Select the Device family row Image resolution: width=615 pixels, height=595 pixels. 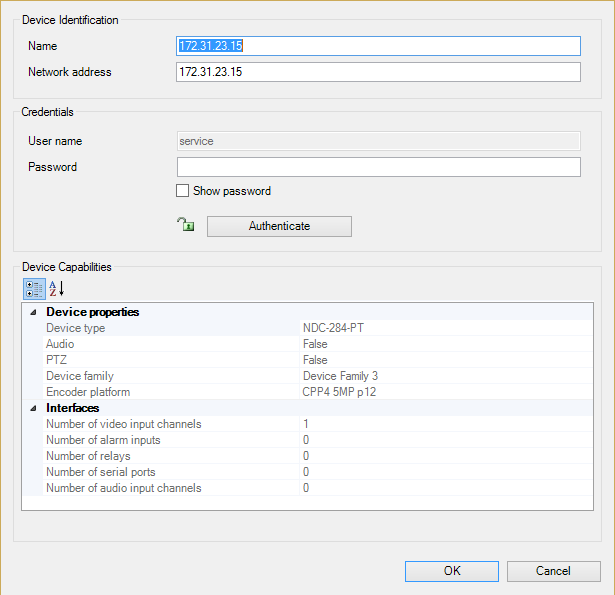point(318,376)
